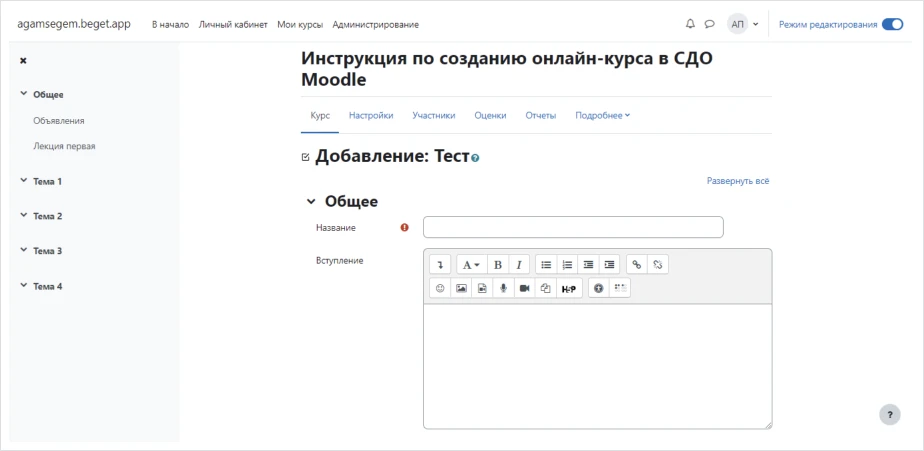Open the notifications bell
This screenshot has width=924, height=451.
691,24
